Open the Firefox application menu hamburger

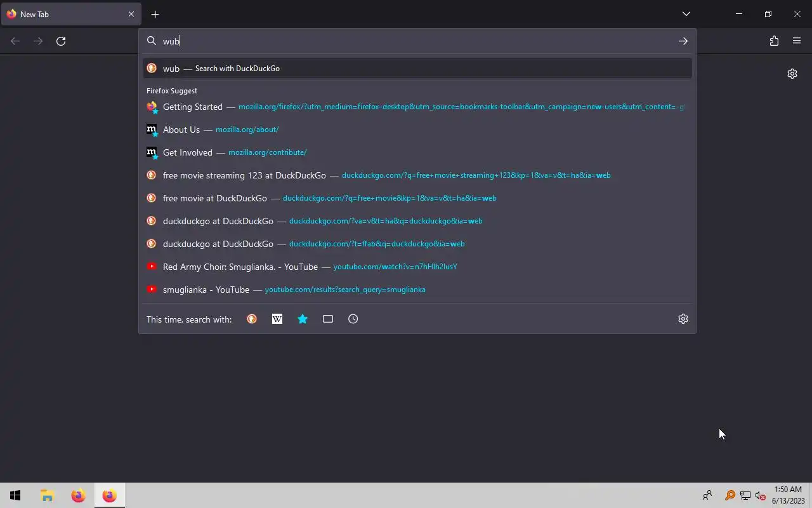click(797, 41)
